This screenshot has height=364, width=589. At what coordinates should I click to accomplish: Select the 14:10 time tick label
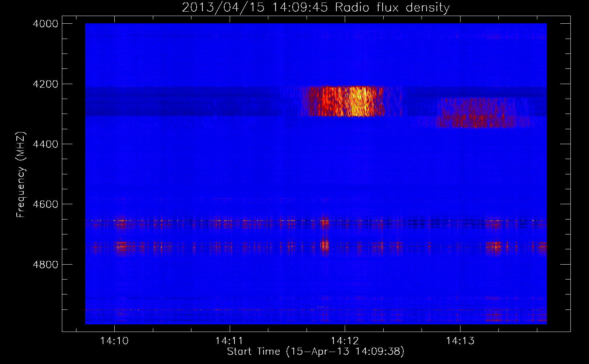pos(114,341)
